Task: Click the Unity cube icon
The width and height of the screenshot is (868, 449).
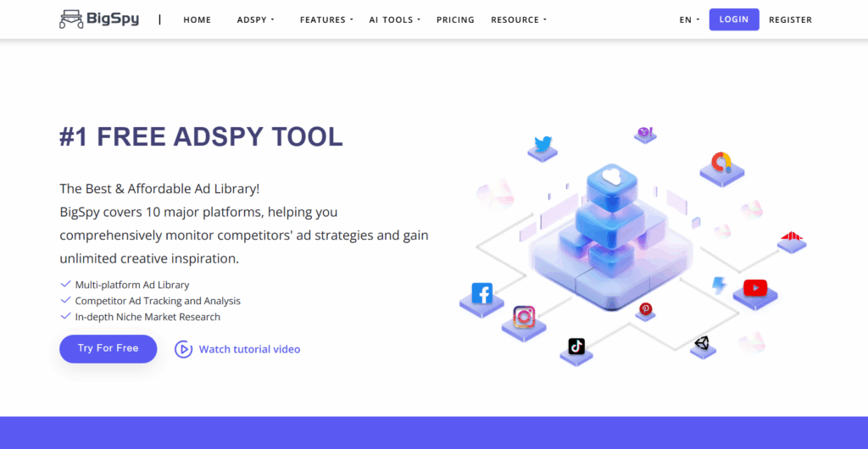Action: pos(702,343)
